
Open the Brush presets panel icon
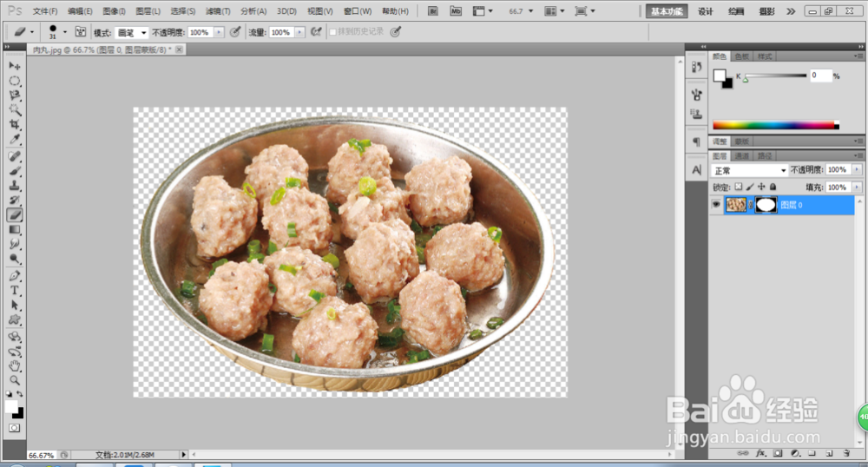(x=696, y=95)
